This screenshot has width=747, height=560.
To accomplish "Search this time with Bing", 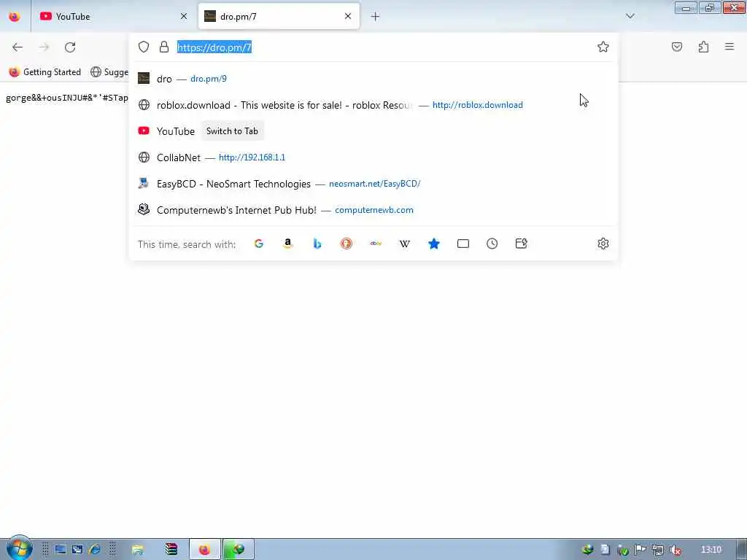I will coord(317,244).
